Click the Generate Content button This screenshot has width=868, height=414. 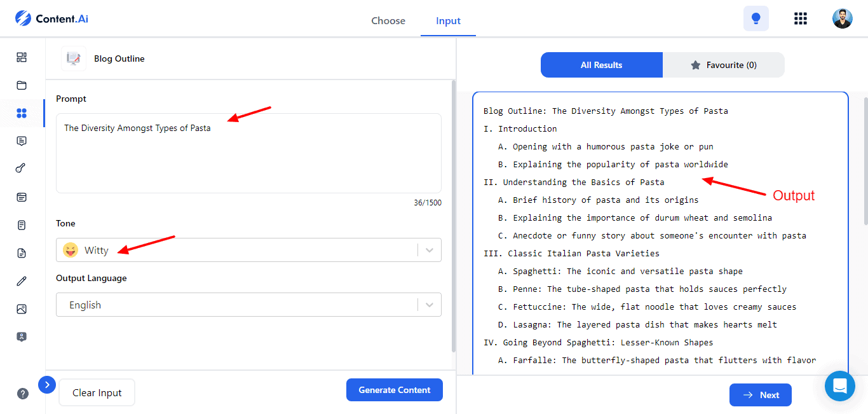pyautogui.click(x=394, y=390)
